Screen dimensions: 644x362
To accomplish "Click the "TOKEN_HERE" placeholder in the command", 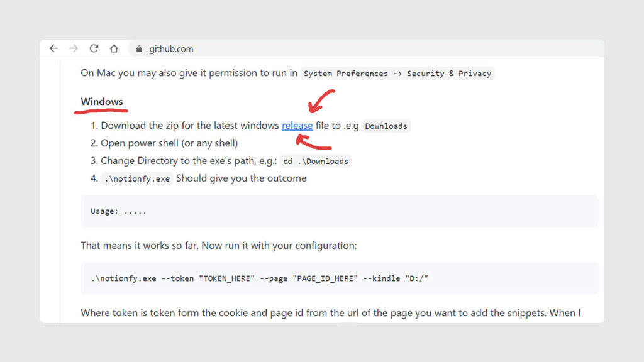I will tap(226, 278).
